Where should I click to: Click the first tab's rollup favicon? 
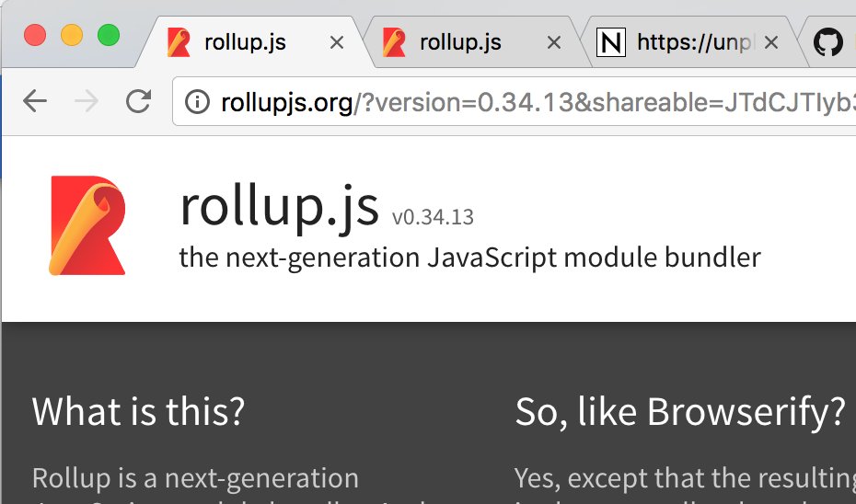coord(179,42)
